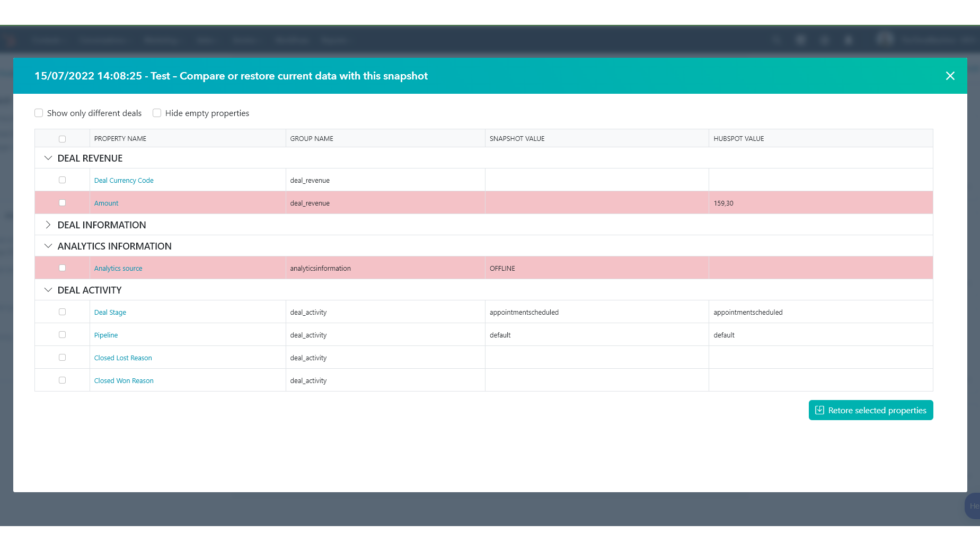Click the Pipeline property link
This screenshot has width=980, height=551.
click(106, 335)
